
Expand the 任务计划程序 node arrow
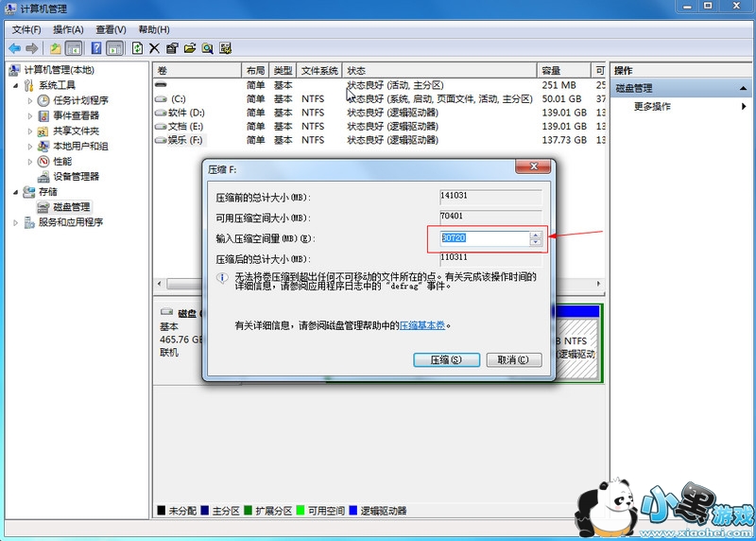pyautogui.click(x=30, y=101)
